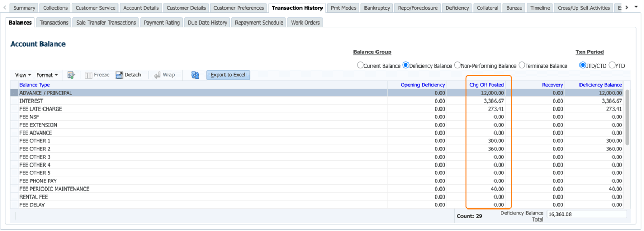Select the FEE DELAY row
This screenshot has height=231, width=644.
coord(317,205)
